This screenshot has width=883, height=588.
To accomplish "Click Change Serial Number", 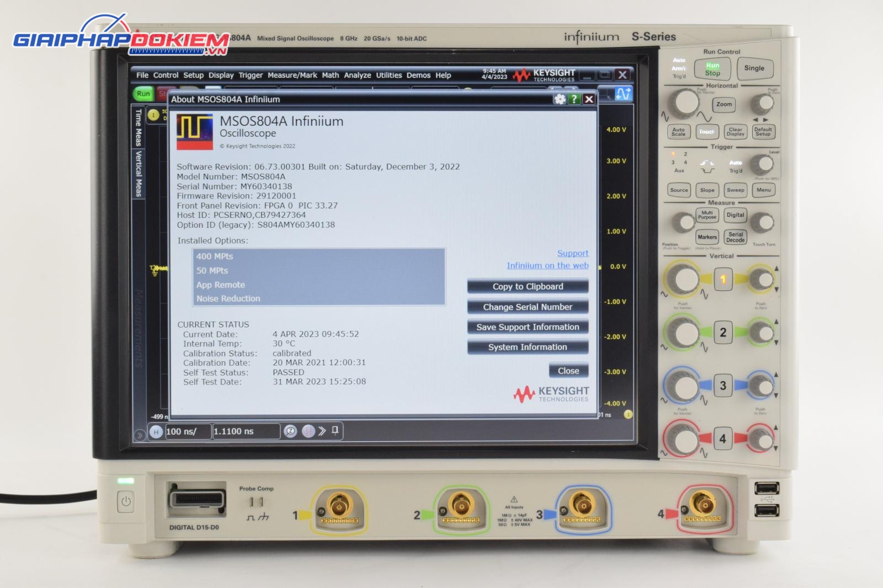I will pyautogui.click(x=528, y=307).
